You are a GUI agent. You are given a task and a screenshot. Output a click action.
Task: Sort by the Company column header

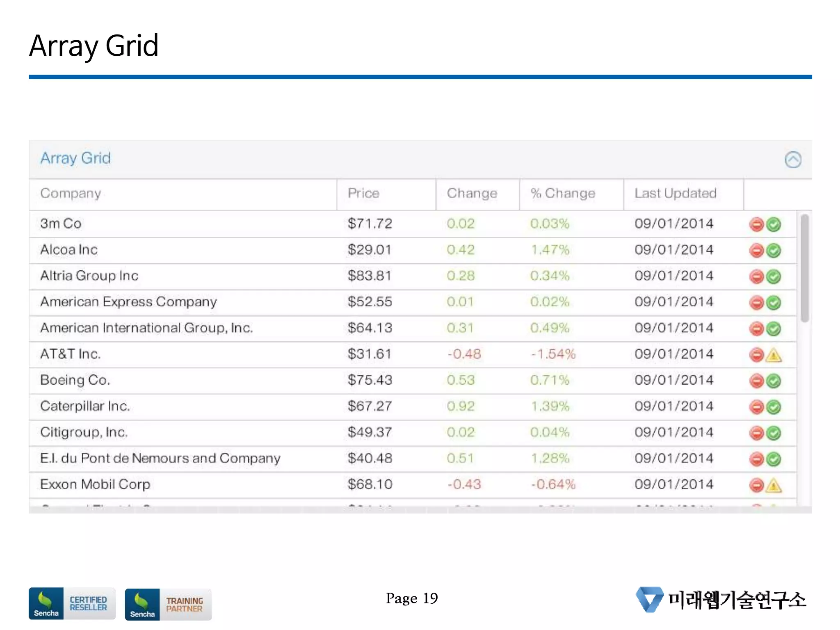71,194
